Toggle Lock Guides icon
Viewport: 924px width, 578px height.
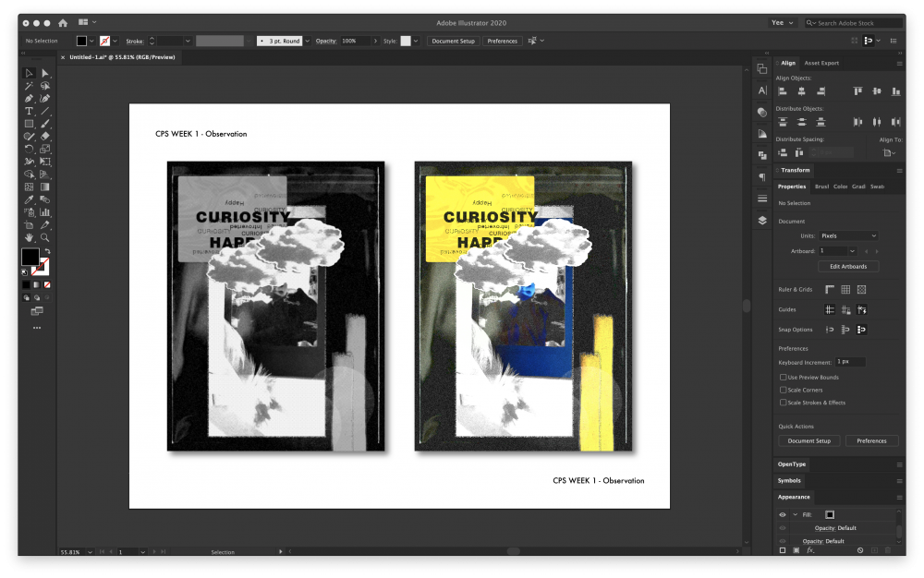pyautogui.click(x=845, y=309)
